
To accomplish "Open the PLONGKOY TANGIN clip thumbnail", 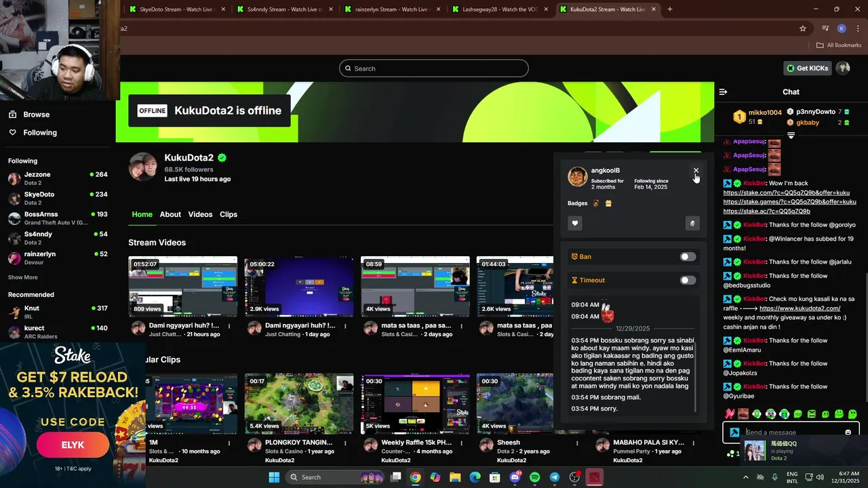I will pyautogui.click(x=299, y=404).
